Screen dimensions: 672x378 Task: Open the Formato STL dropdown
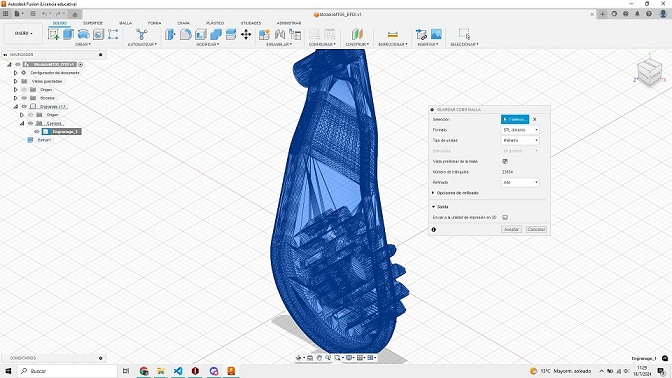pyautogui.click(x=520, y=130)
